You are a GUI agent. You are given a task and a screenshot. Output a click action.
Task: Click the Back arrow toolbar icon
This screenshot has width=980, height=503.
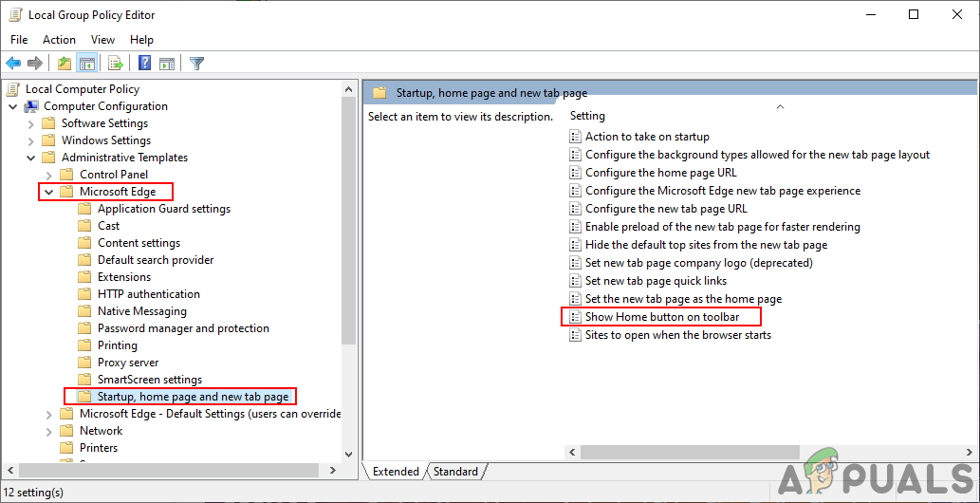[x=13, y=64]
